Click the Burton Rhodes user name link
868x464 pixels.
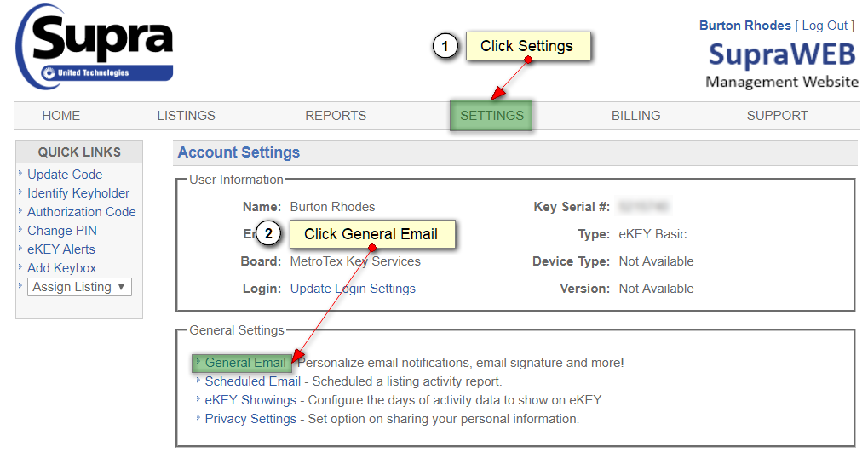[744, 26]
